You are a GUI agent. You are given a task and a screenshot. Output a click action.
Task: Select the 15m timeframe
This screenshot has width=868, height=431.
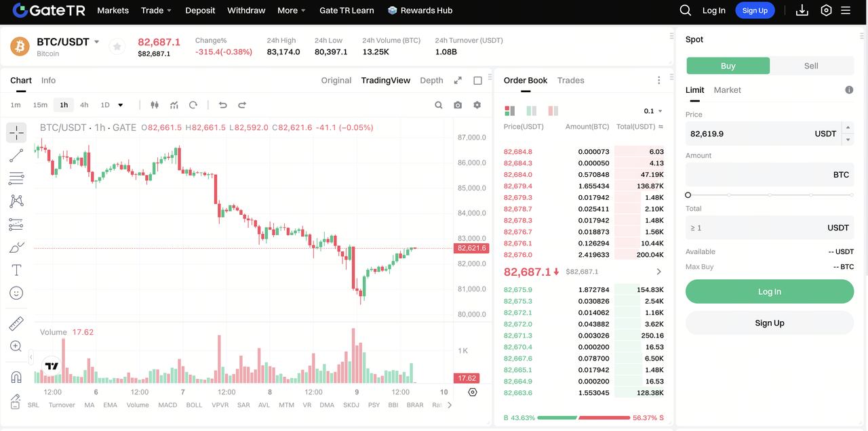pyautogui.click(x=40, y=105)
